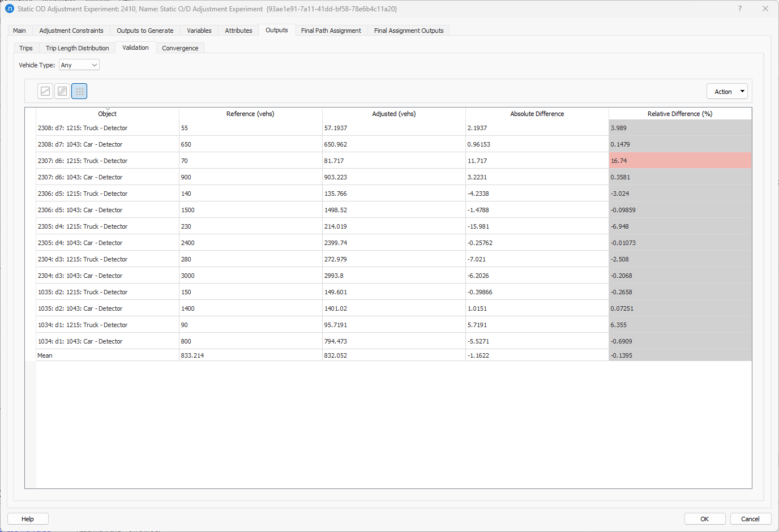Click the Cancel button
Screen dimensions: 779x532
[751, 519]
